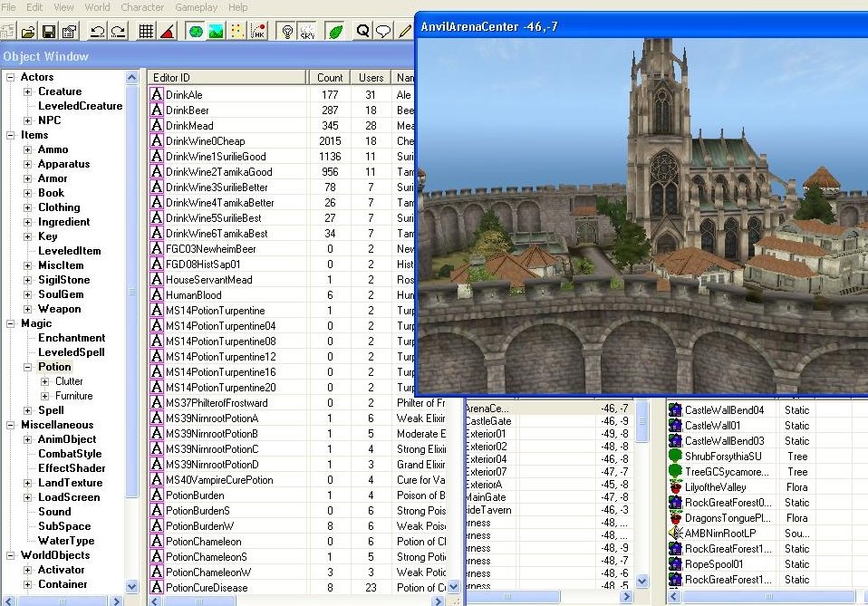Expand the Spell tree node
Viewport: 868px width, 606px height.
28,410
